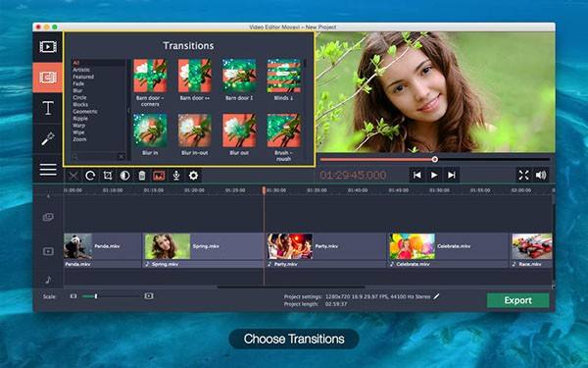Viewport: 588px width, 368px height.
Task: Delete clip with trash icon
Action: (142, 176)
